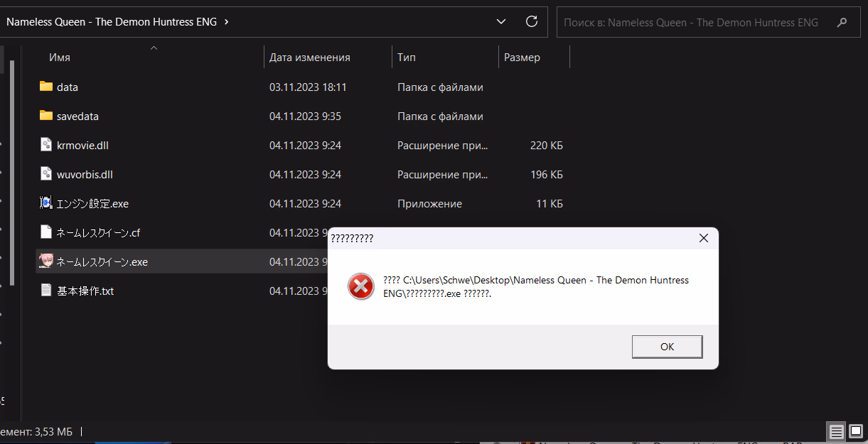Select ネームレスクイーン.exe file name
Screen dimensions: 868x444
(x=102, y=261)
